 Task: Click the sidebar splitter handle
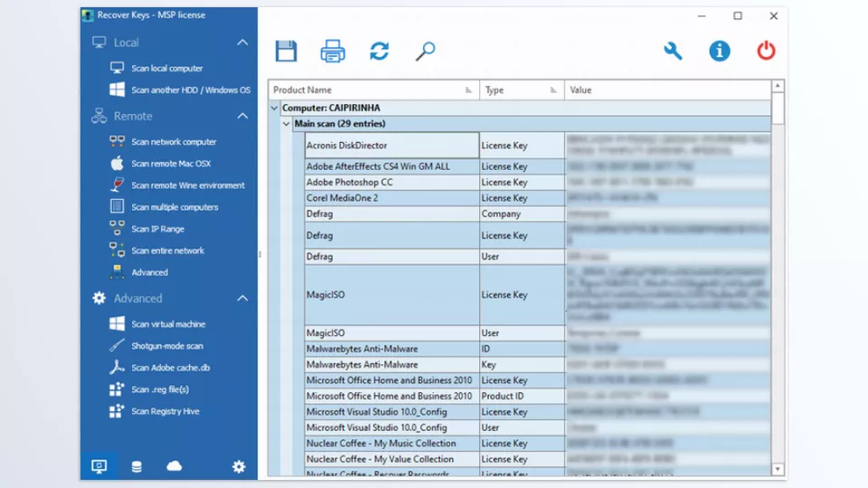coord(259,255)
